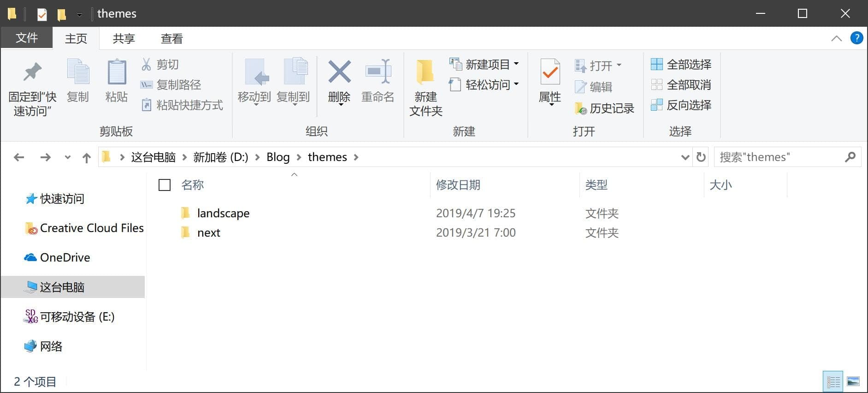Click the Properties (属性) checkmark icon
The width and height of the screenshot is (868, 393).
coord(550,73)
